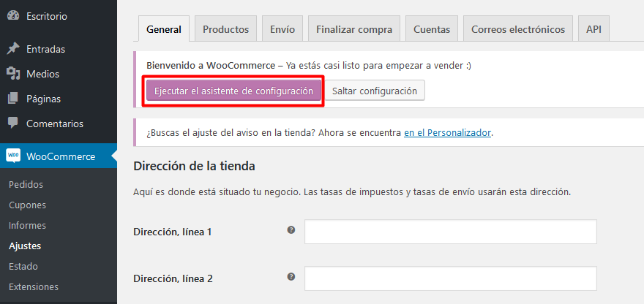644x304 pixels.
Task: Switch to the Envío tab
Action: point(282,28)
